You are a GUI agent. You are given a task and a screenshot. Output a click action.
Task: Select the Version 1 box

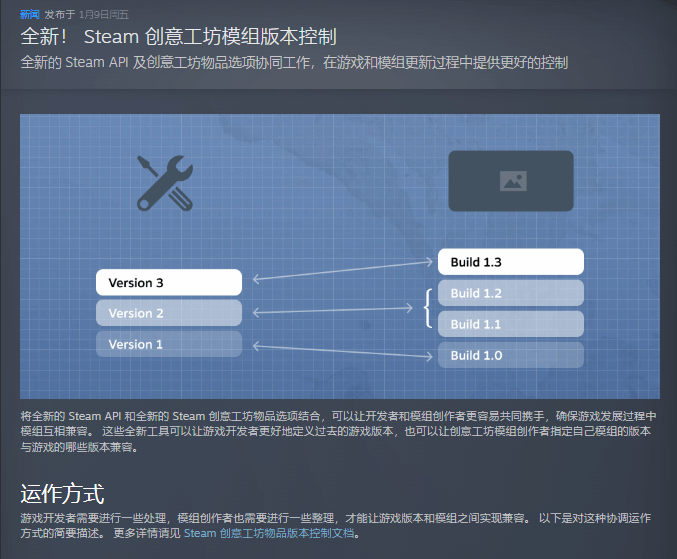168,344
